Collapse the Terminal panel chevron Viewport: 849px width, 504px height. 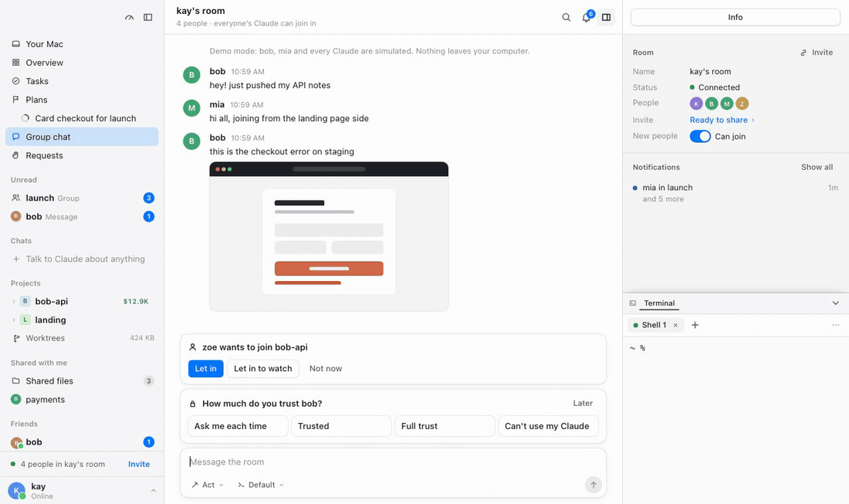click(x=835, y=303)
